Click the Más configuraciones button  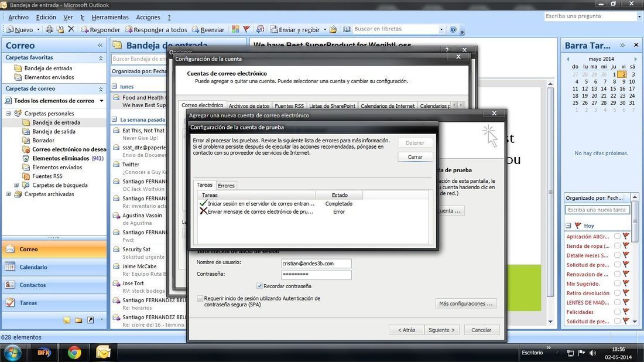point(466,303)
